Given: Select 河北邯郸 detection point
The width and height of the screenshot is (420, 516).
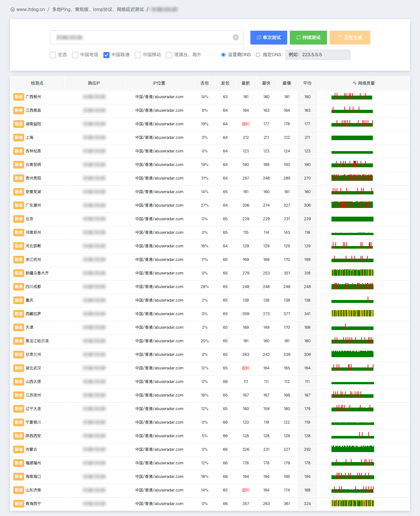Looking at the screenshot, I should [x=33, y=246].
